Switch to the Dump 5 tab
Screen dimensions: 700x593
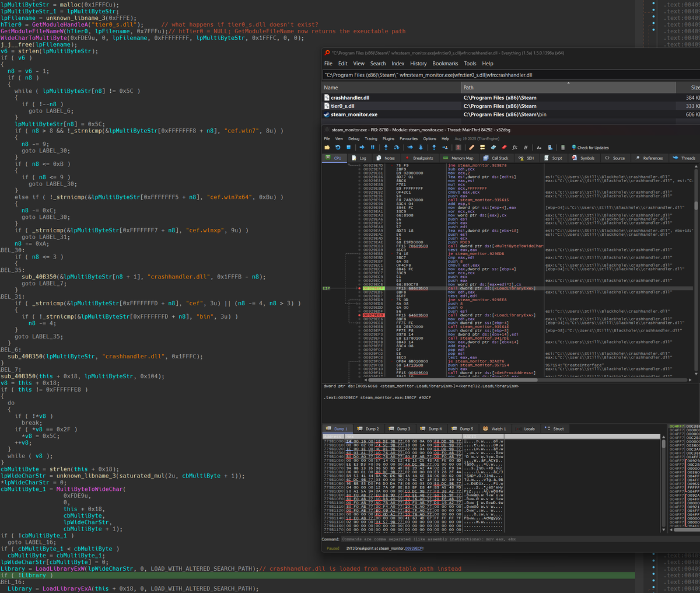(x=463, y=429)
